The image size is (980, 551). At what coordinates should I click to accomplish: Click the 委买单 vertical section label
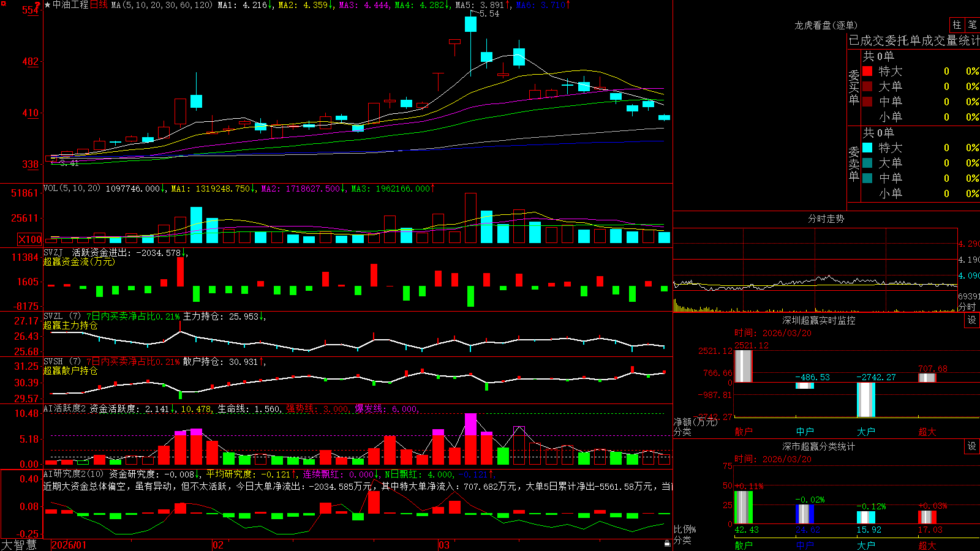point(854,88)
